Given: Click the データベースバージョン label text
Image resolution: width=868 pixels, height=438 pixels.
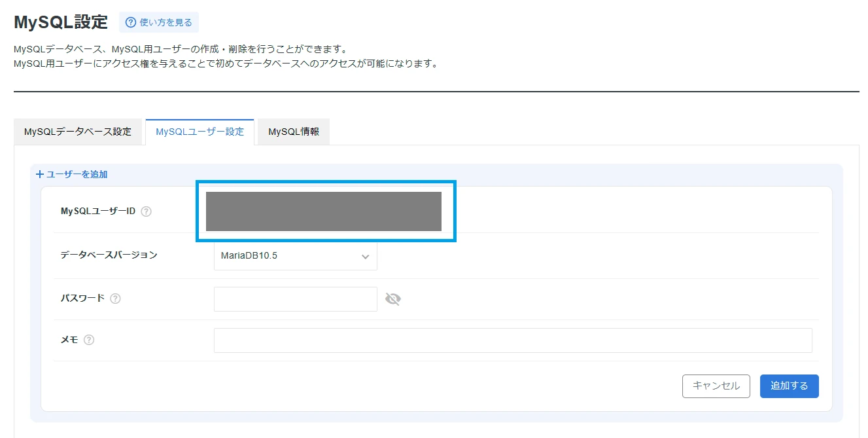Looking at the screenshot, I should (109, 255).
